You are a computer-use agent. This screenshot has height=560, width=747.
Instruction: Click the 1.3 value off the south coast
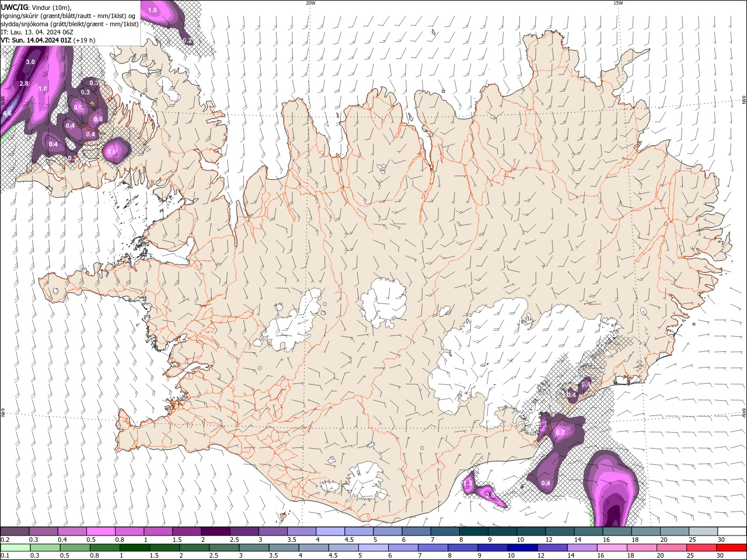[x=467, y=484]
